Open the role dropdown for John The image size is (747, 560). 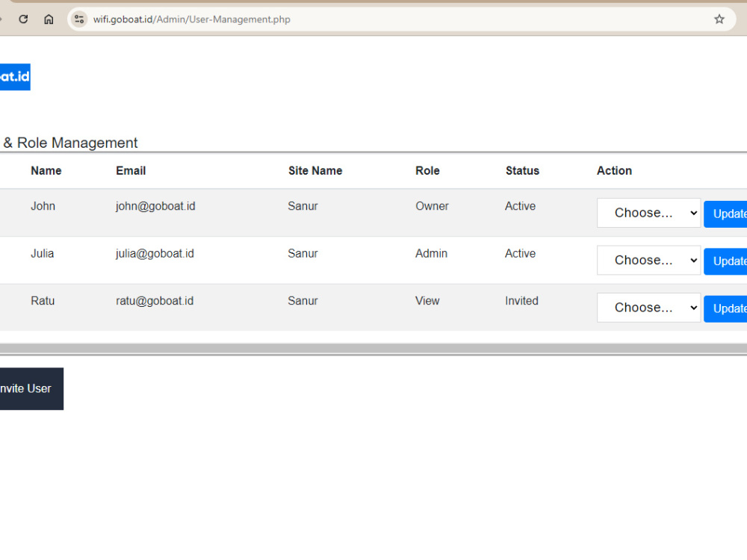coord(648,213)
